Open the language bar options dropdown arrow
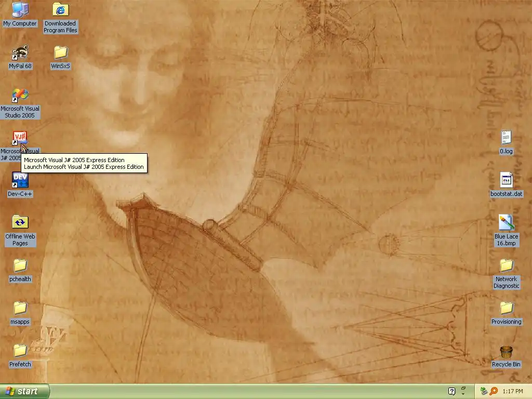 tap(463, 394)
